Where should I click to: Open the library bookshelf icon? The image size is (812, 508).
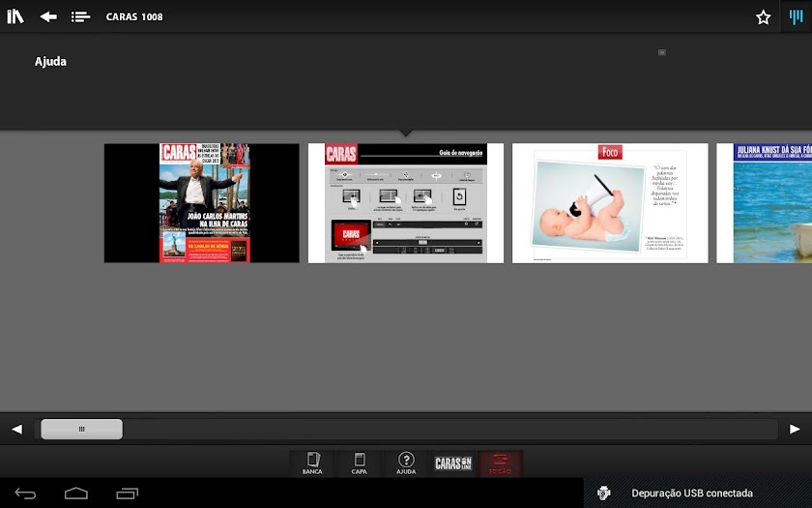(15, 16)
